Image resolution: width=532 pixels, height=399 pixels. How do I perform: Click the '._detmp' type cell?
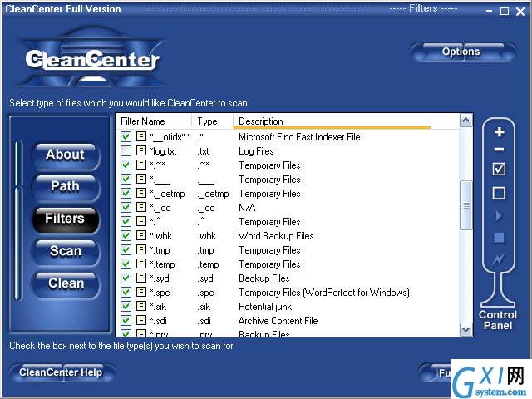click(x=213, y=194)
